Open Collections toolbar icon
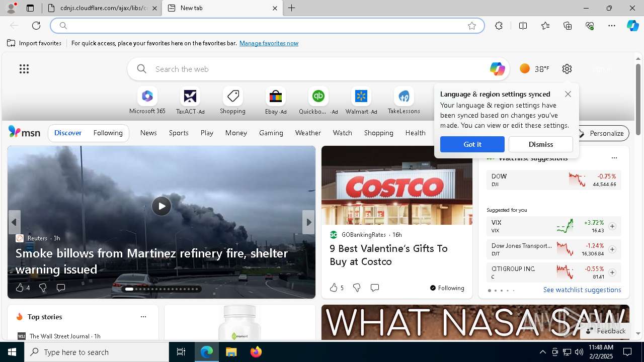Image resolution: width=644 pixels, height=362 pixels. click(x=568, y=26)
